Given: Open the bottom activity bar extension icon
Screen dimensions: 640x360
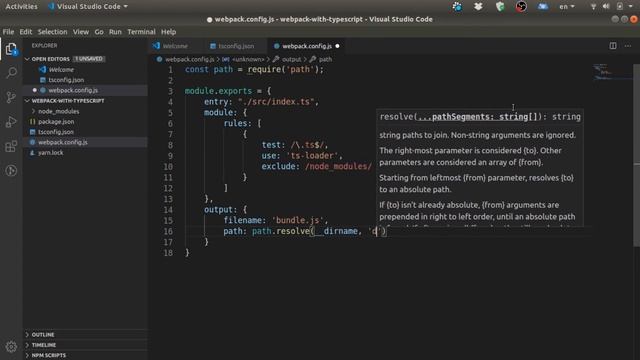Looking at the screenshot, I should pyautogui.click(x=11, y=171).
